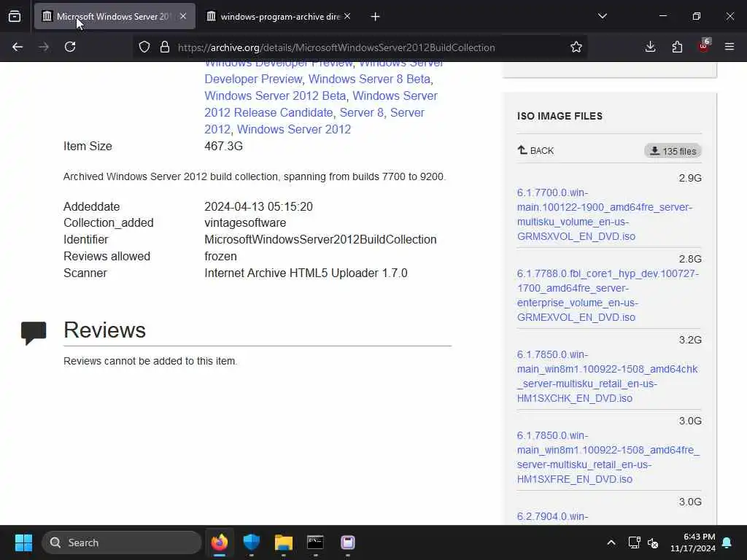This screenshot has height=560, width=747.
Task: Open network status tray icon
Action: (634, 542)
